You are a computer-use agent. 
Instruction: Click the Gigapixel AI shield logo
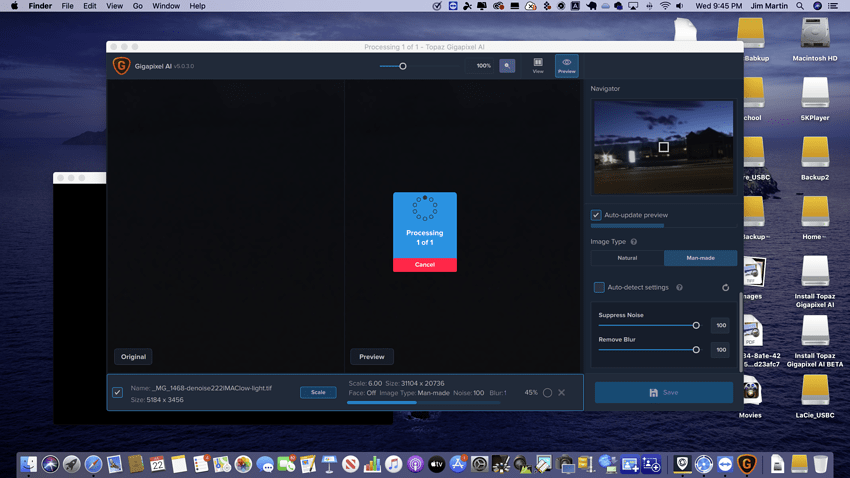[x=121, y=66]
